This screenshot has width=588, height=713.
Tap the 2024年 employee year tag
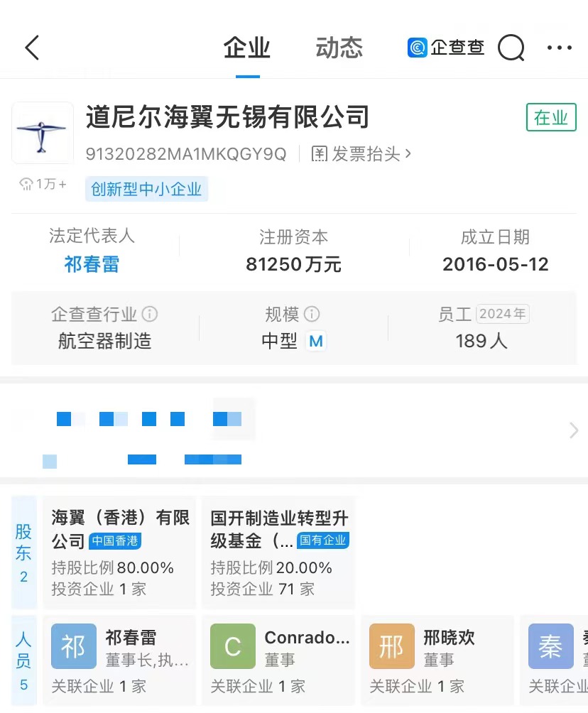(503, 314)
